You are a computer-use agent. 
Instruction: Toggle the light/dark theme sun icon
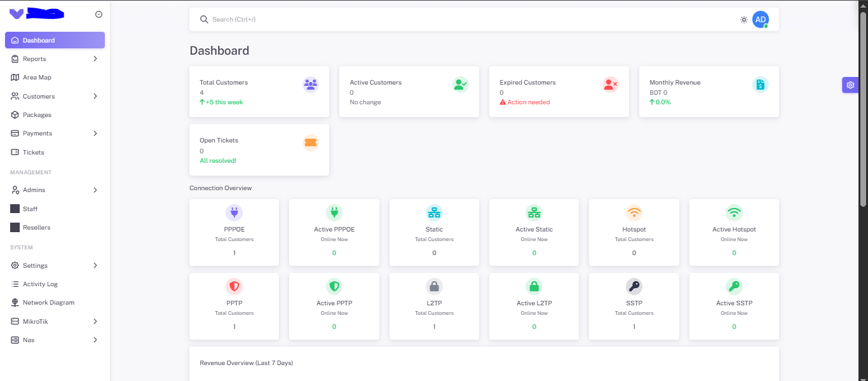(x=743, y=20)
